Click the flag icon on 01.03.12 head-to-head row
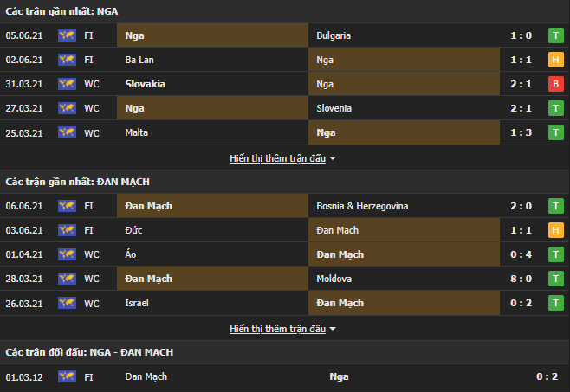Viewport: 570px width, 392px height. 67,376
